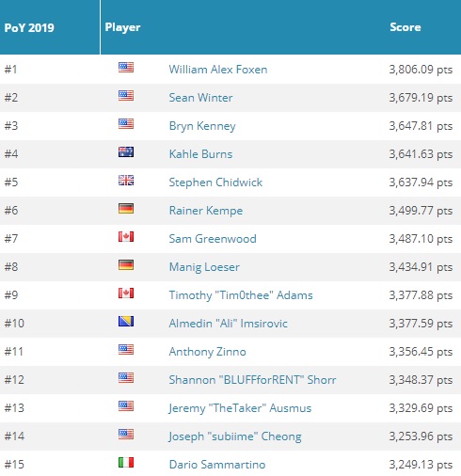Screen dimensions: 461x476
Task: Open William Alex Foxen's player profile
Action: tap(218, 70)
